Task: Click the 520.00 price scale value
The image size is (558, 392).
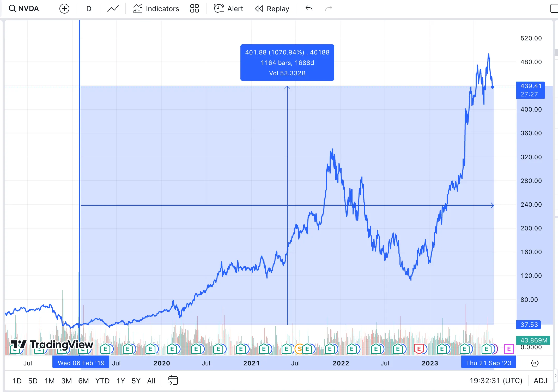Action: tap(531, 38)
